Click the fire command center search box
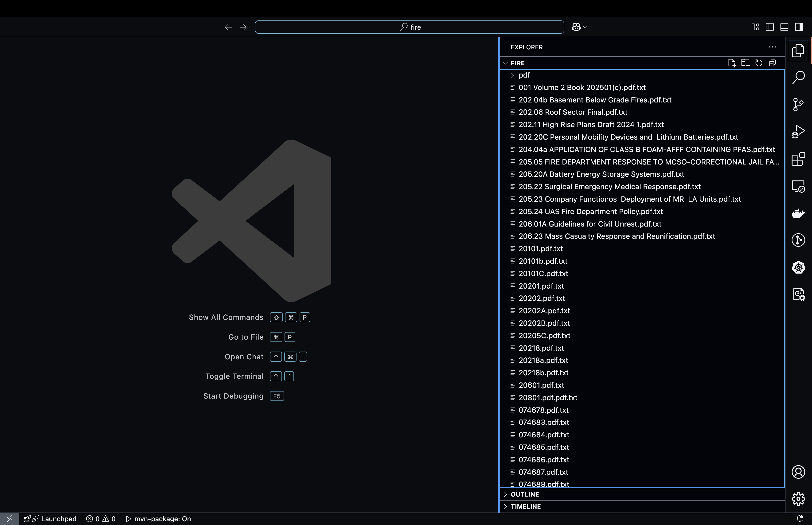The image size is (812, 525). [409, 27]
